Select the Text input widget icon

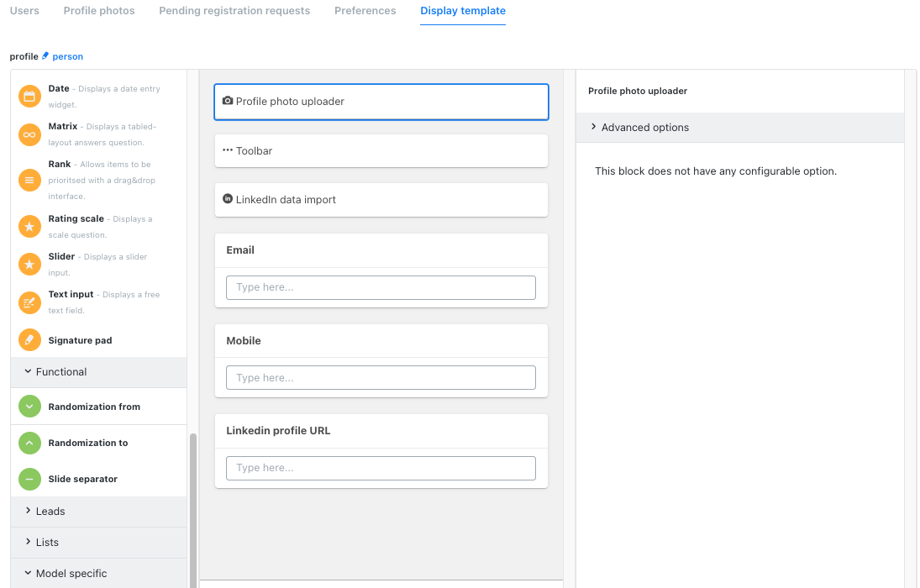[29, 302]
